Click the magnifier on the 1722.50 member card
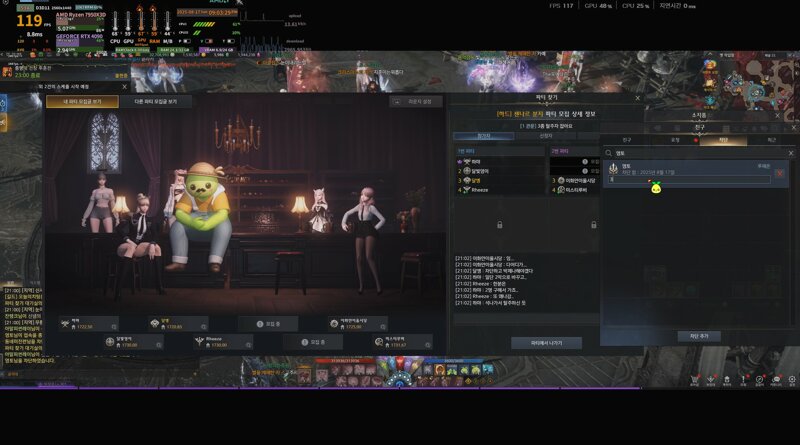The width and height of the screenshot is (800, 445). coord(114,327)
